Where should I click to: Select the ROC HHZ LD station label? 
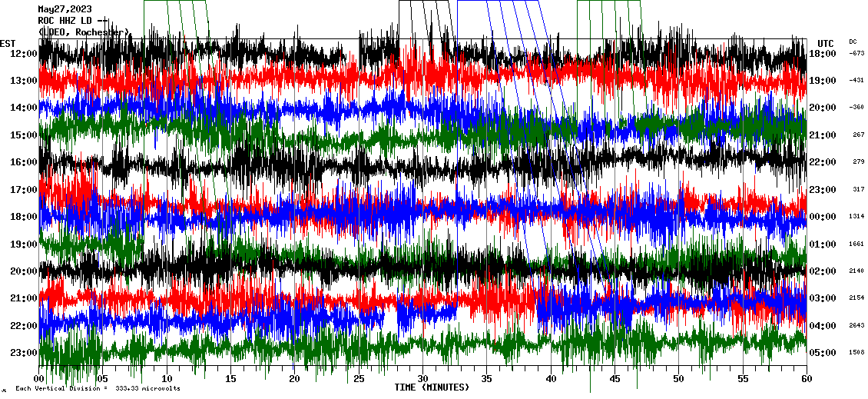coord(73,21)
